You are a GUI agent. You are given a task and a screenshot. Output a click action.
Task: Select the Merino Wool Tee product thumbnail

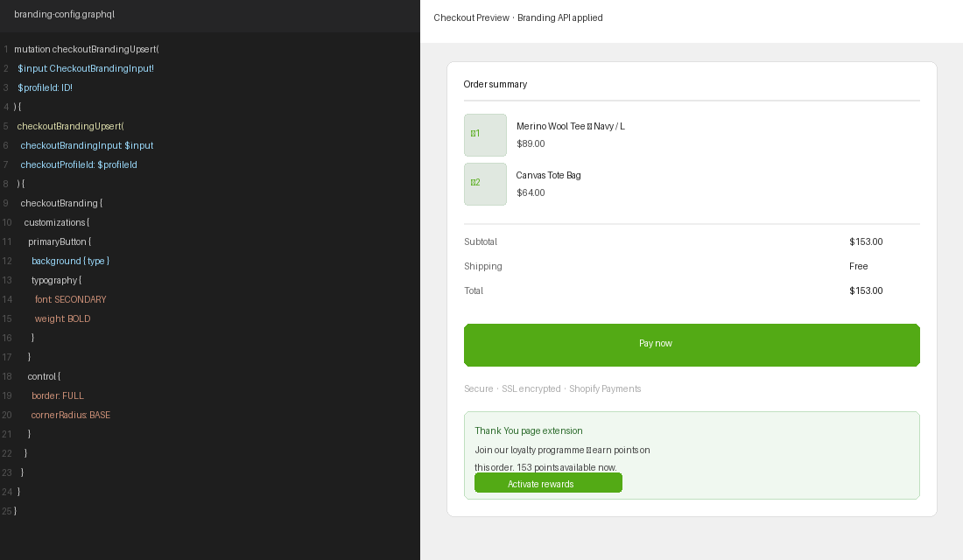click(x=485, y=135)
